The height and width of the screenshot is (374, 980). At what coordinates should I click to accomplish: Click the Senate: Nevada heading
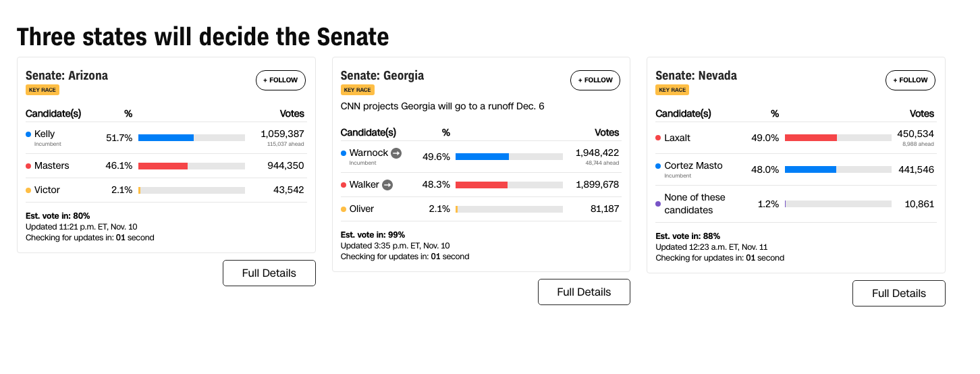[696, 76]
